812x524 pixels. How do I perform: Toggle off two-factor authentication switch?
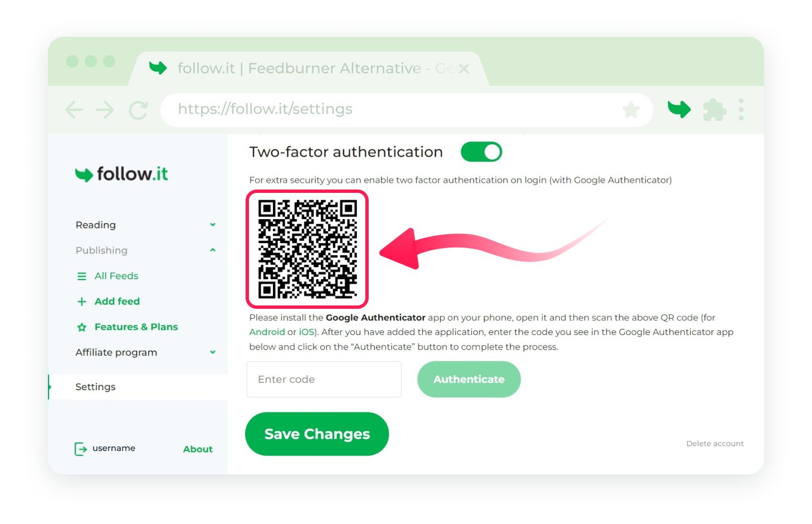pyautogui.click(x=481, y=152)
